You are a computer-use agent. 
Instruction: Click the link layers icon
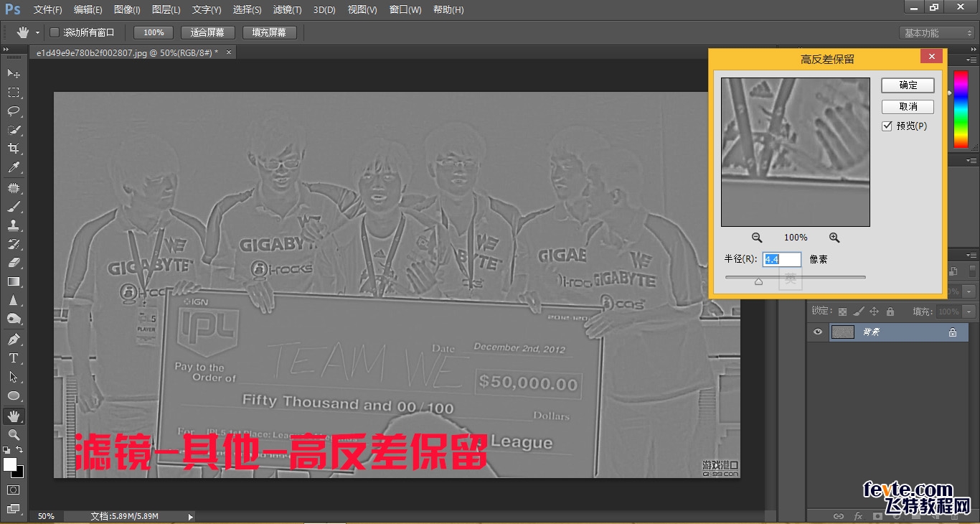tap(838, 516)
